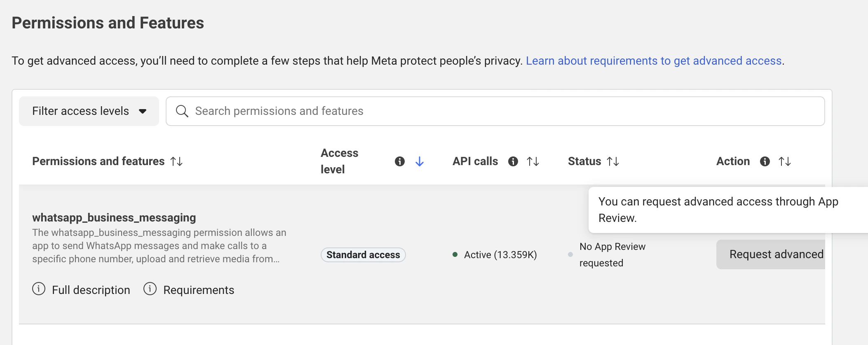Screen dimensions: 868x345
Task: Click the Standard access badge
Action: 363,255
